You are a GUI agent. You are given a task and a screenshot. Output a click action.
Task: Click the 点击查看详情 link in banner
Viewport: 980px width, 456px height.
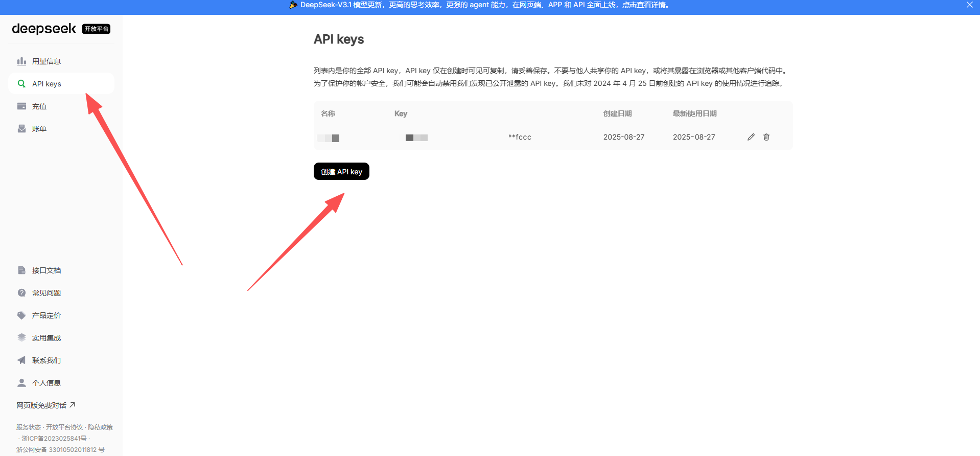pyautogui.click(x=644, y=5)
